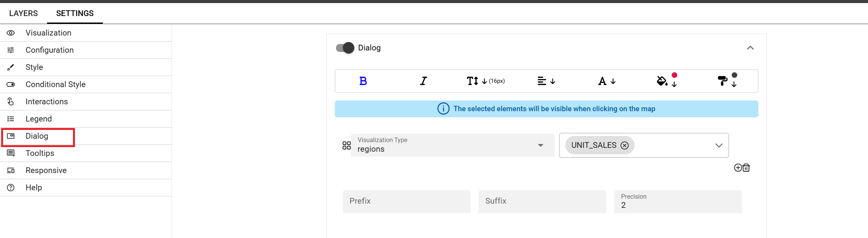
Task: Click the eye icon beside Visualization
Action: click(x=11, y=33)
